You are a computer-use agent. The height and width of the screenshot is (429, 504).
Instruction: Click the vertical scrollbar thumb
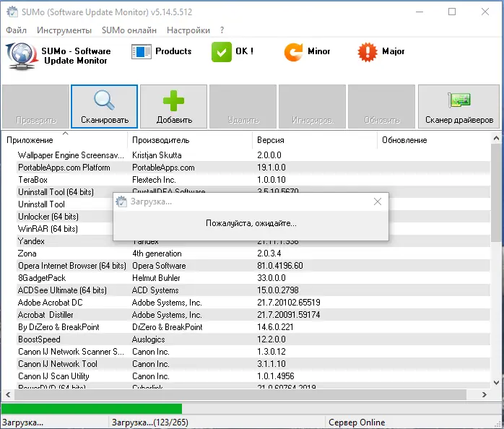(496, 193)
